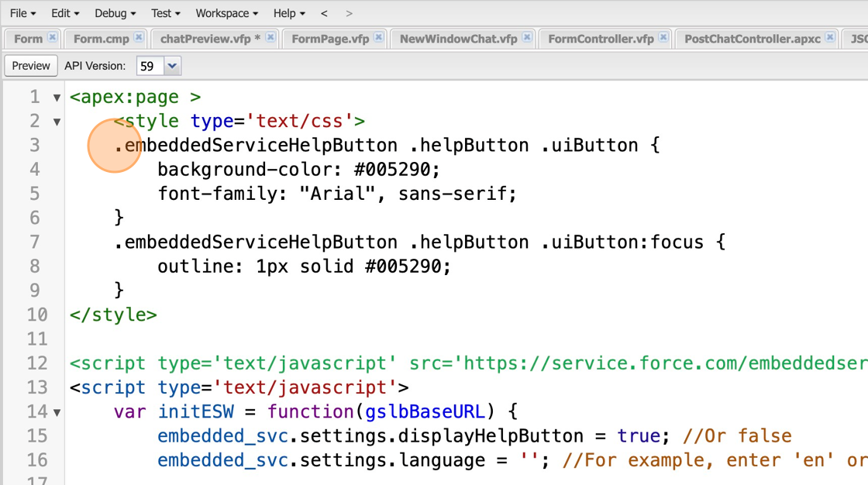Click the closing </style> tag

tap(113, 315)
